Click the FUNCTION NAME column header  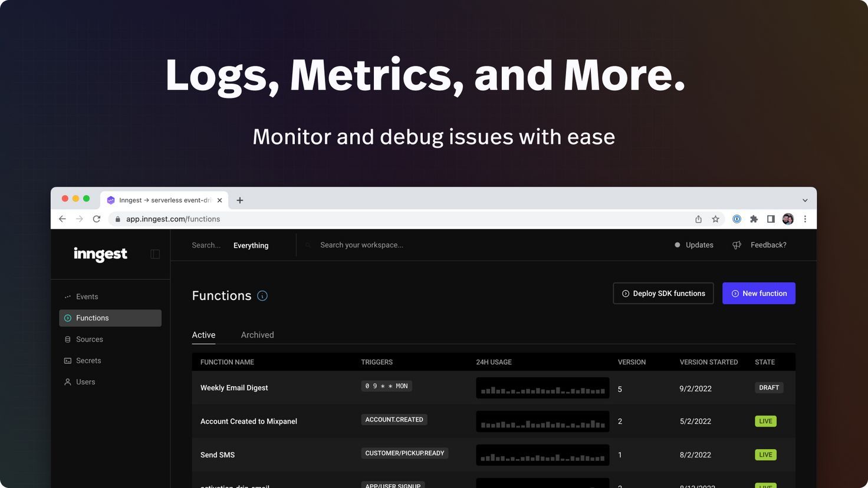[x=227, y=362]
